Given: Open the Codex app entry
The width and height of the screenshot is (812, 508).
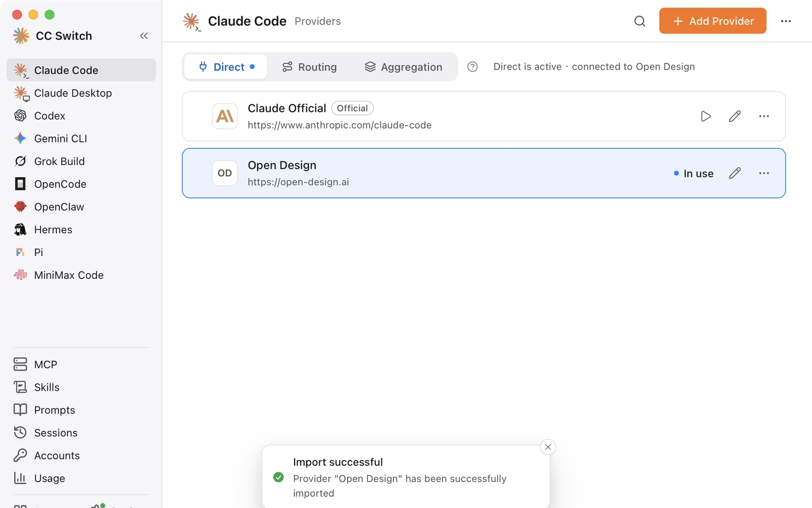Looking at the screenshot, I should (81, 116).
